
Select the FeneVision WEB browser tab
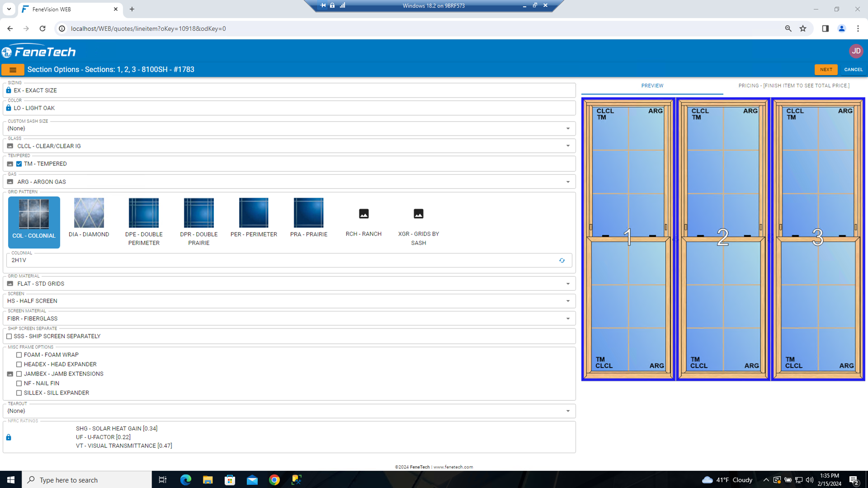coord(70,9)
